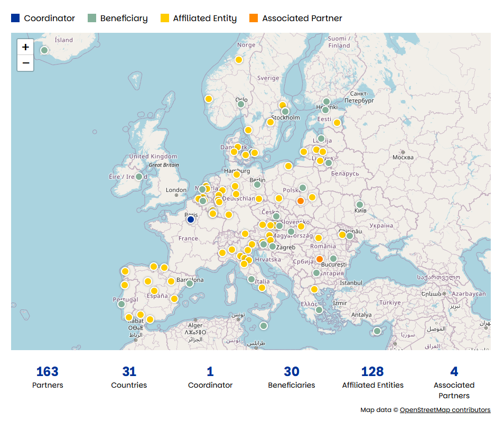504x421 pixels.
Task: Click the zoom out button
Action: click(x=25, y=63)
